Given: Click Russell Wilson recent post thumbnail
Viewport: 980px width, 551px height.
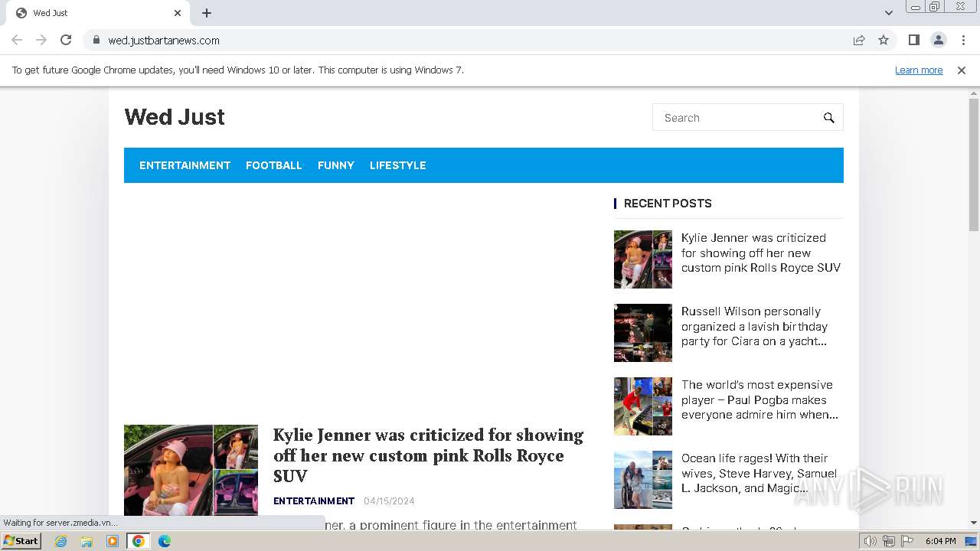Looking at the screenshot, I should (x=643, y=333).
